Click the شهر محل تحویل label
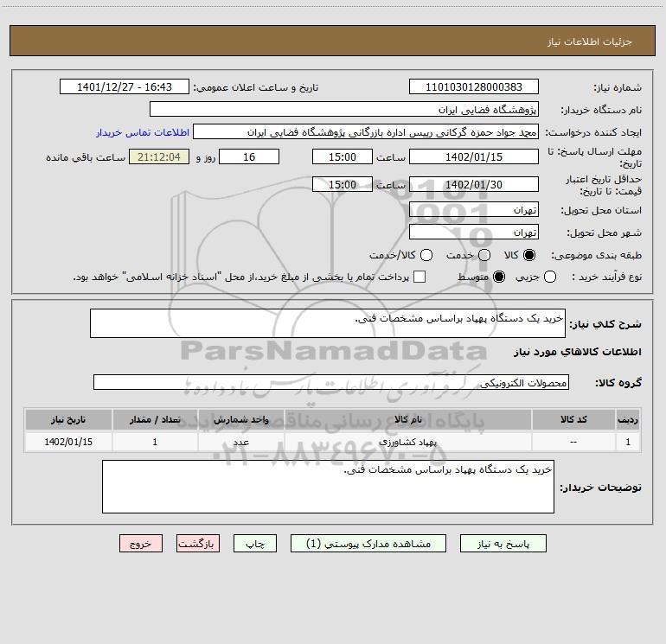666x644 pixels. pyautogui.click(x=605, y=233)
